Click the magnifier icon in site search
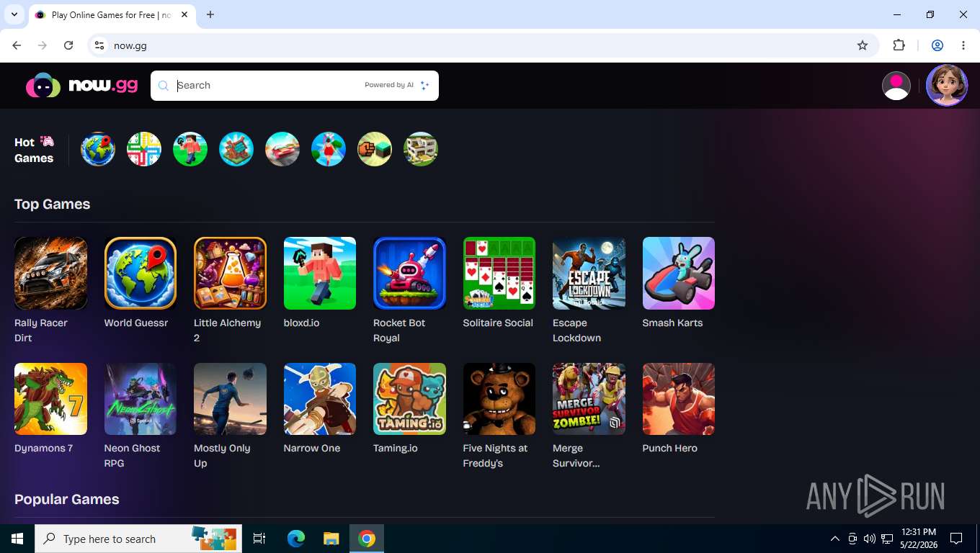 (x=164, y=86)
